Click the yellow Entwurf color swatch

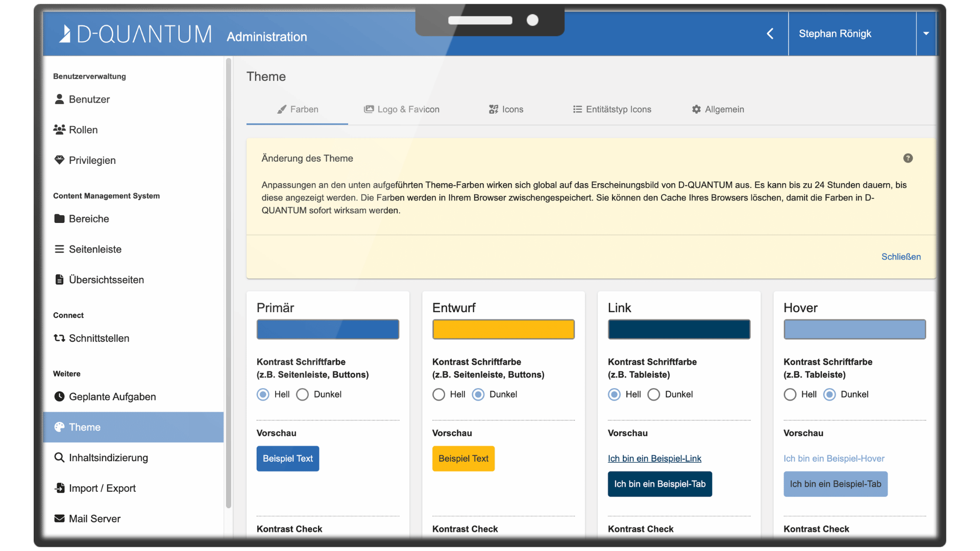(503, 329)
